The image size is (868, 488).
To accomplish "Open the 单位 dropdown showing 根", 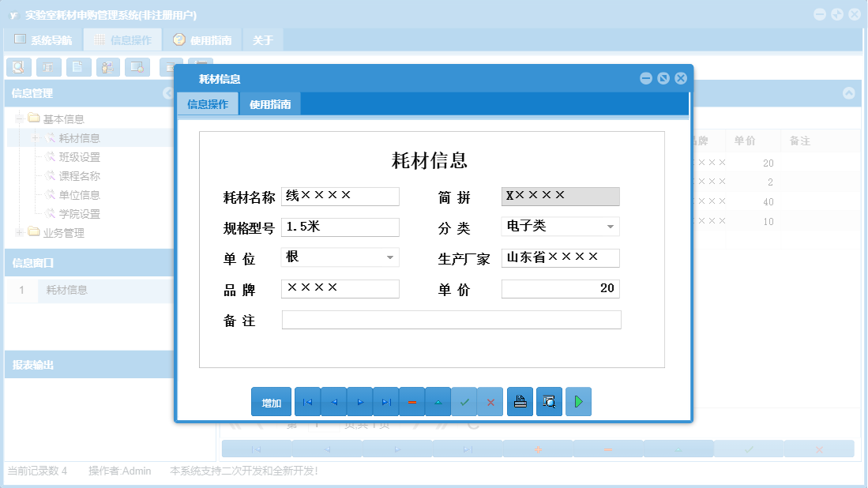I will [389, 257].
